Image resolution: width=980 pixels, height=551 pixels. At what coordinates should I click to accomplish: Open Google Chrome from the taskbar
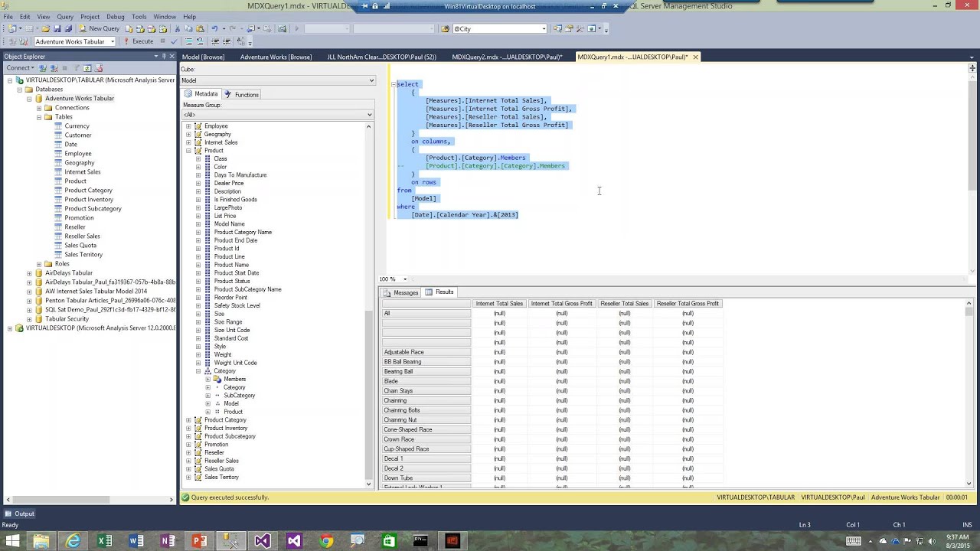pos(326,541)
